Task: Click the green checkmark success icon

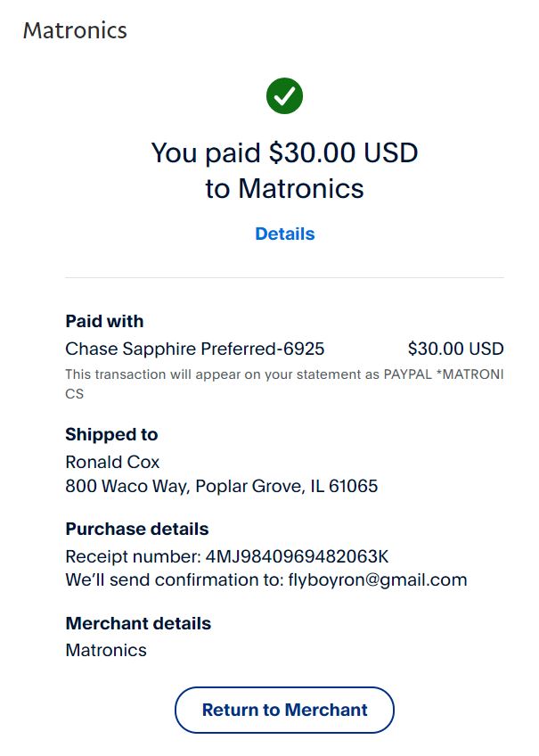Action: coord(284,95)
